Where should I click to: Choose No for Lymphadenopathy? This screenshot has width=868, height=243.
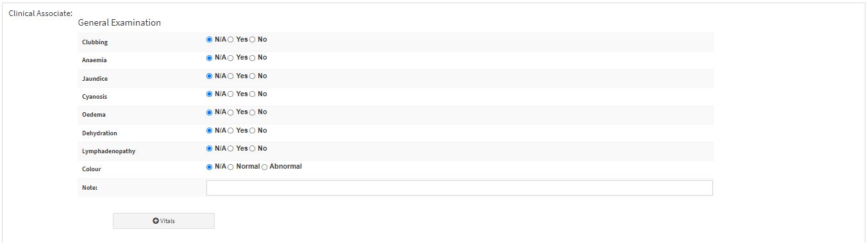[252, 149]
